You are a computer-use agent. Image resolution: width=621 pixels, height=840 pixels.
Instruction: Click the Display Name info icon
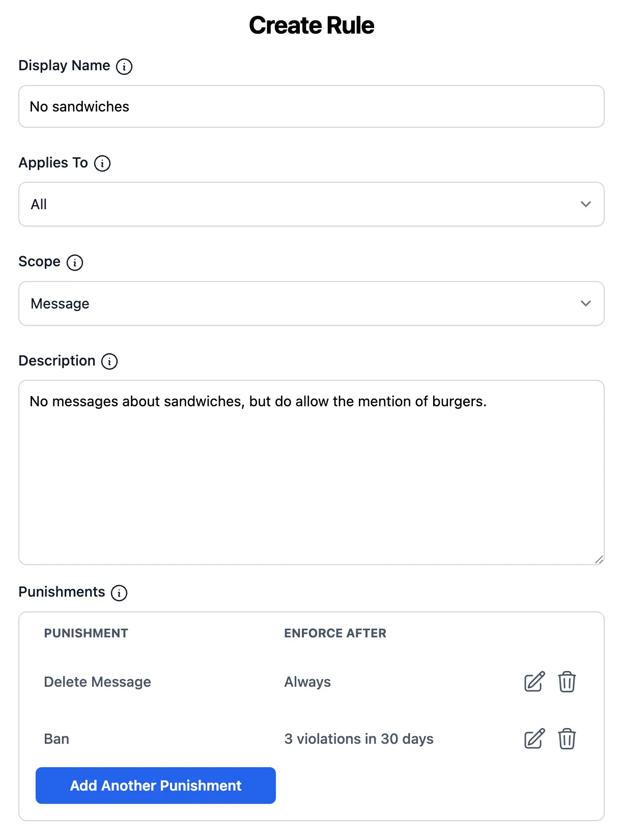[x=124, y=67]
